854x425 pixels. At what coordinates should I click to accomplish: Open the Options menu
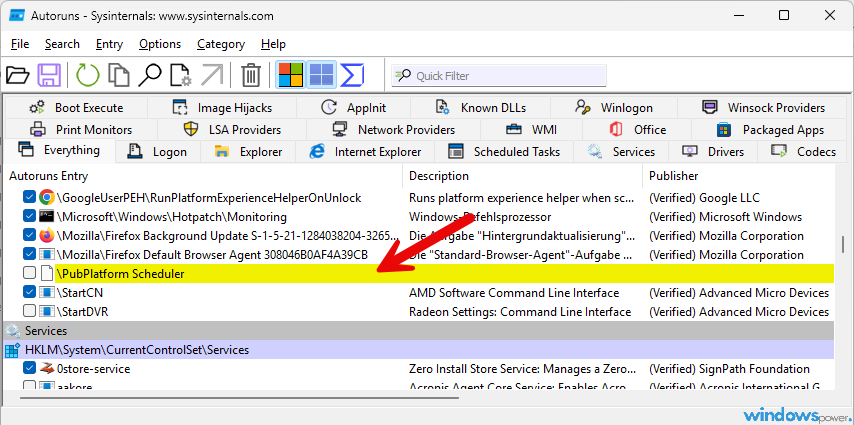pos(160,44)
